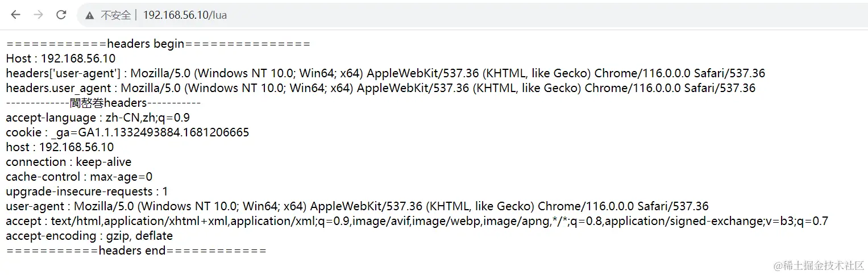Click the 'cache-control : max-age=0' line
Image resolution: width=868 pixels, height=275 pixels.
79,177
